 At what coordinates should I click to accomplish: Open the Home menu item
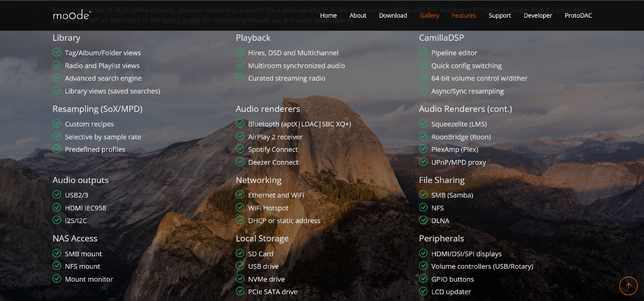[x=328, y=16]
